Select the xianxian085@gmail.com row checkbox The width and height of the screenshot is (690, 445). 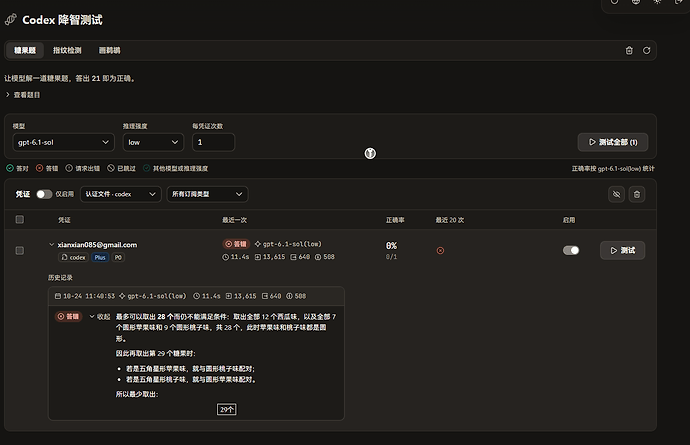[x=20, y=250]
